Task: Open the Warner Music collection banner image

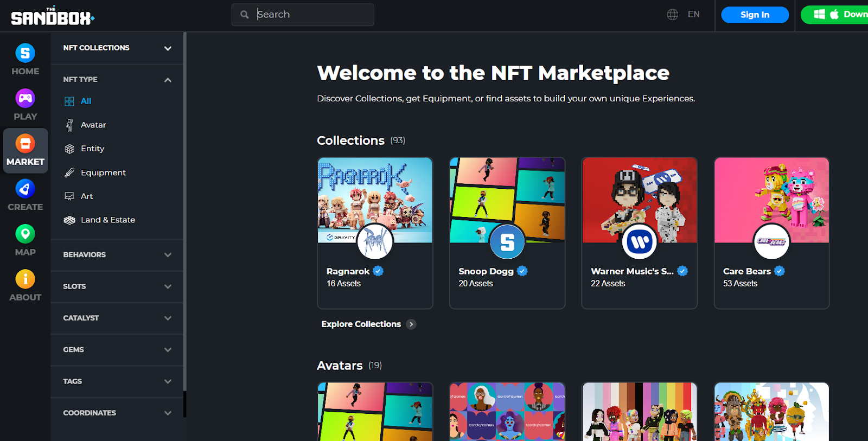Action: [x=640, y=200]
